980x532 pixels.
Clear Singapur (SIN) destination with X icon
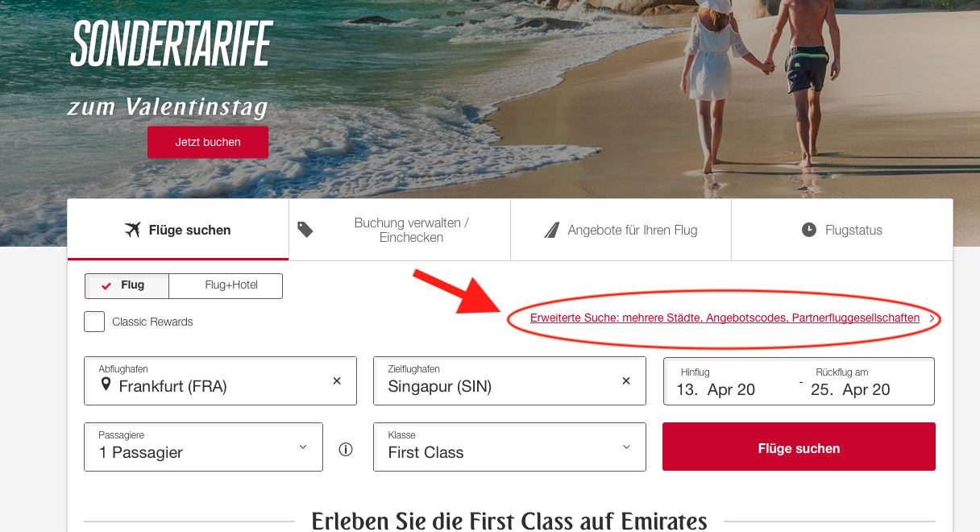626,380
